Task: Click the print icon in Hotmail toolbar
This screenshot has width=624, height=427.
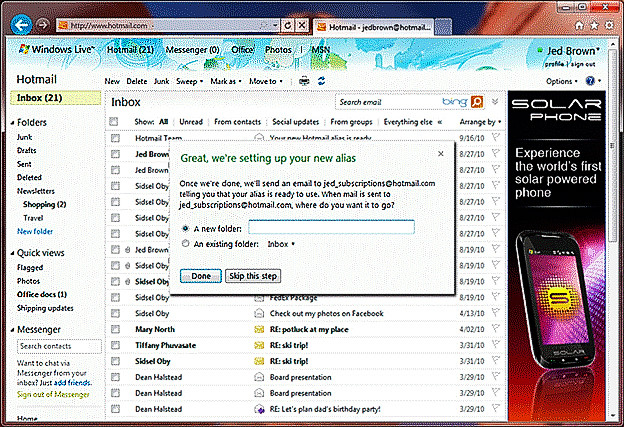Action: [x=303, y=81]
